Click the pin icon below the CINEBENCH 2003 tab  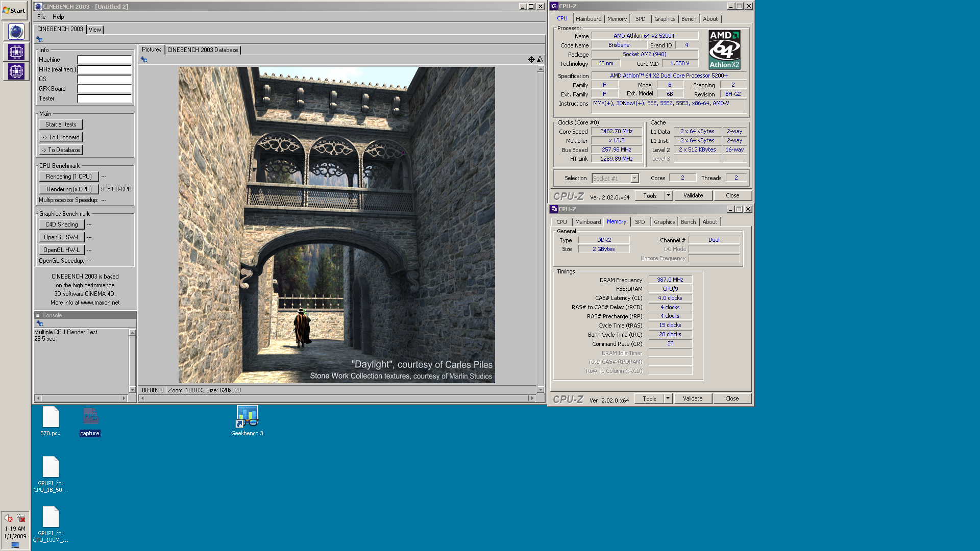click(x=39, y=39)
